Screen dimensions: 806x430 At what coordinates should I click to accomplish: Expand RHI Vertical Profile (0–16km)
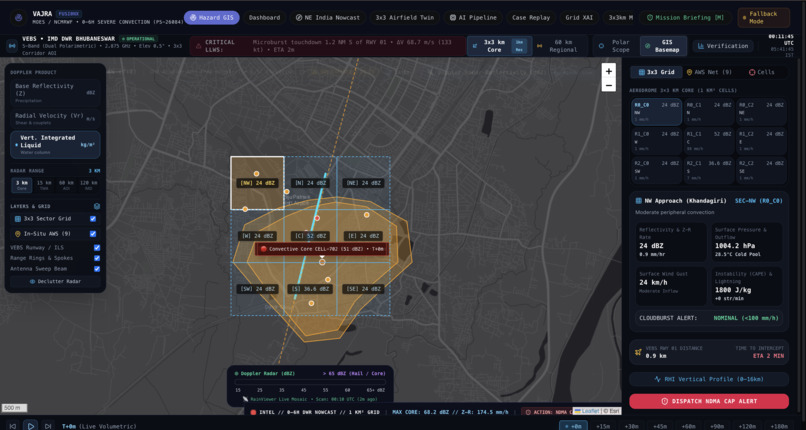[709, 379]
